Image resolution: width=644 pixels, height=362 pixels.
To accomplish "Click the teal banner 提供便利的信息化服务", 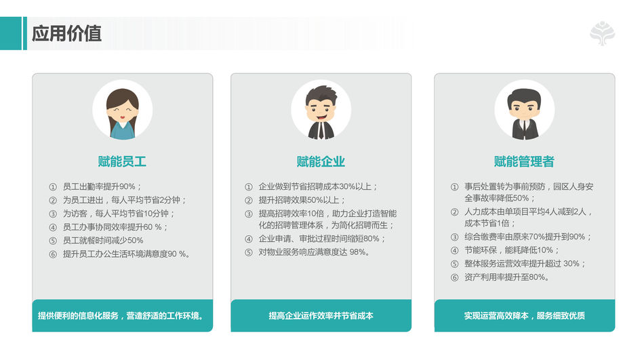I will [123, 316].
